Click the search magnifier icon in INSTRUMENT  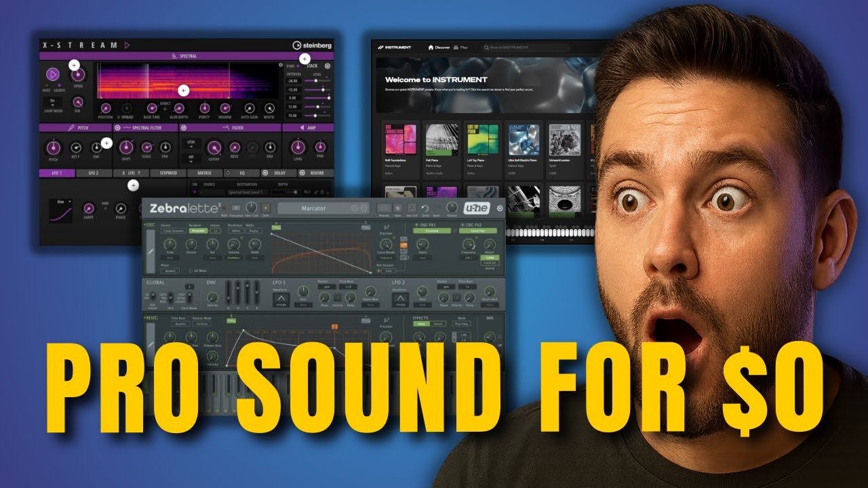(x=486, y=47)
